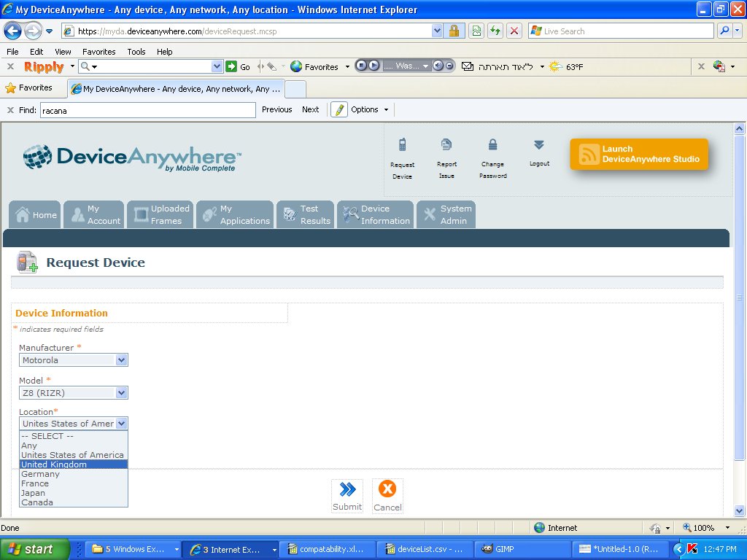Image resolution: width=747 pixels, height=560 pixels.
Task: Click the Logout icon
Action: [539, 145]
